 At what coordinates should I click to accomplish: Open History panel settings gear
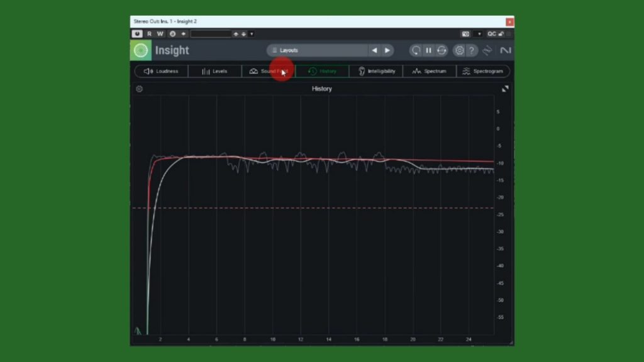coord(139,89)
